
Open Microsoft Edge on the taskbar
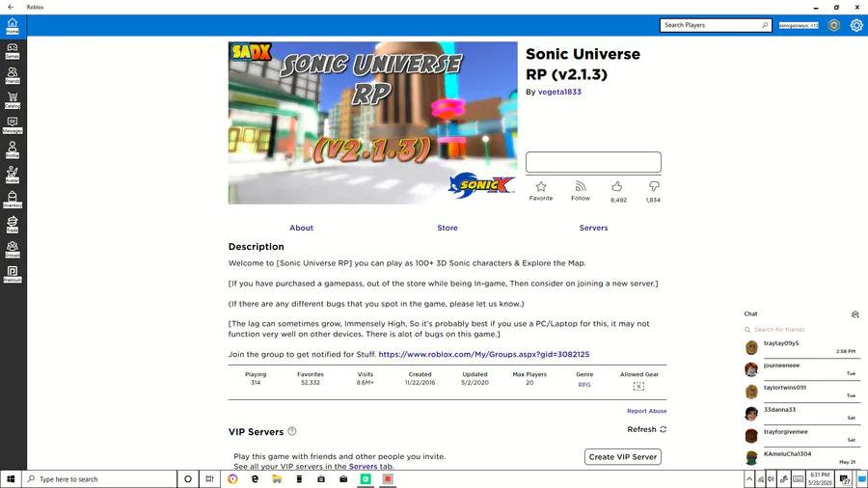pos(255,479)
